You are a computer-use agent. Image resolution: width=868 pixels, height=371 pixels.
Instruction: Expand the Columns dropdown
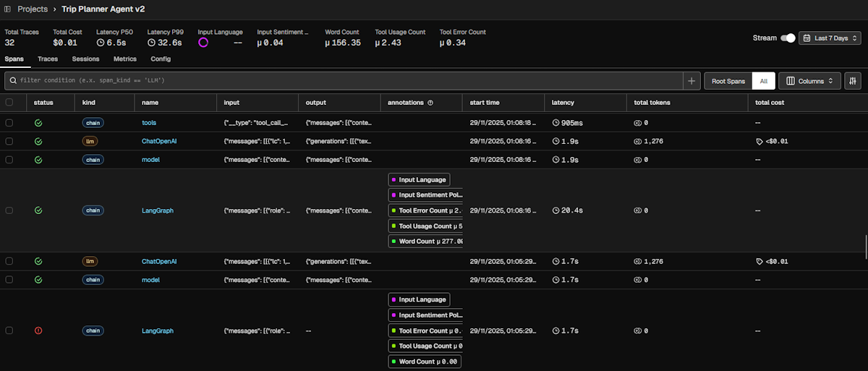809,81
